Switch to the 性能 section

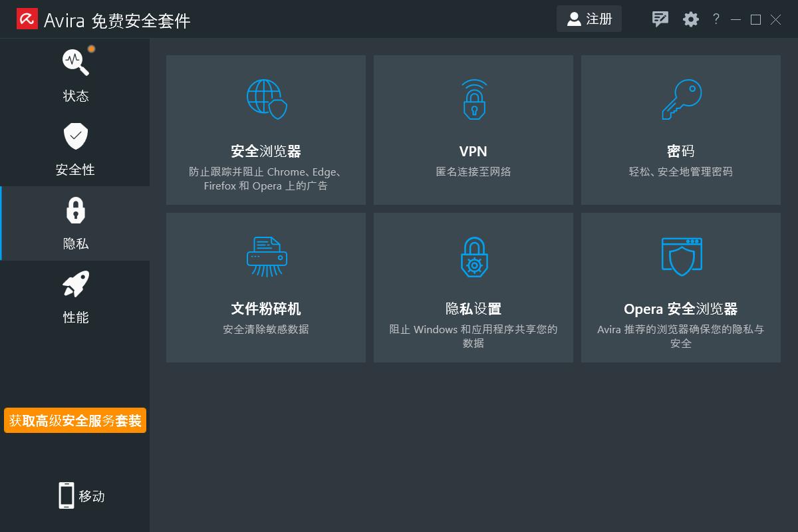pos(75,299)
